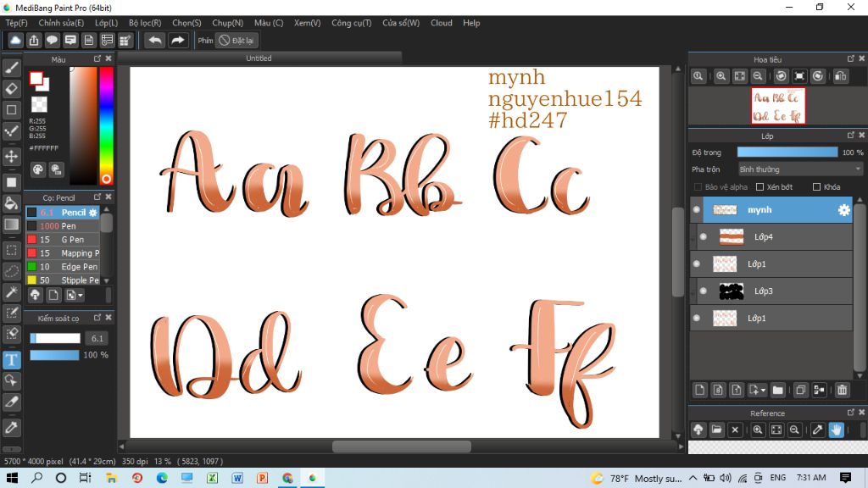Select the Magic Wand tool
The height and width of the screenshot is (488, 868).
12,291
